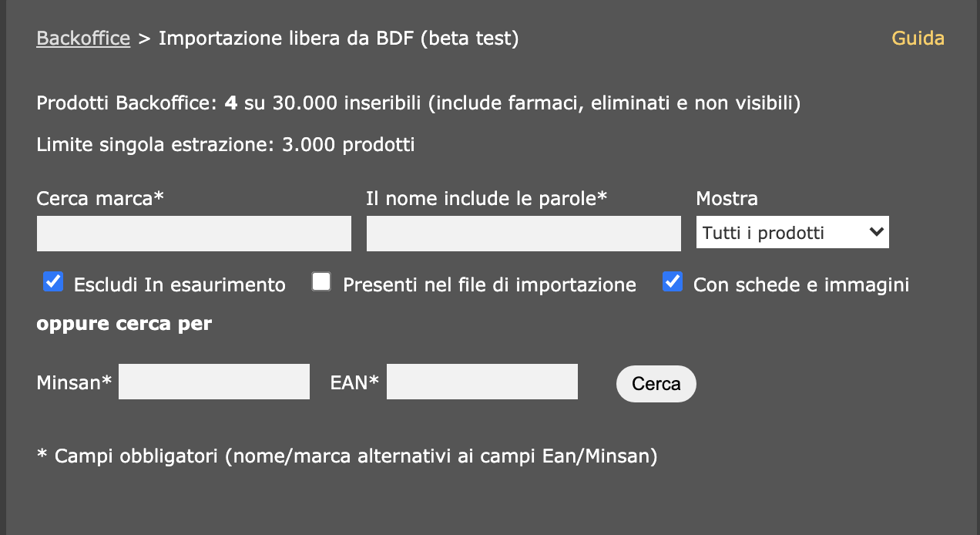
Task: Click the 'Presenti nel file di importazione' label
Action: (489, 285)
